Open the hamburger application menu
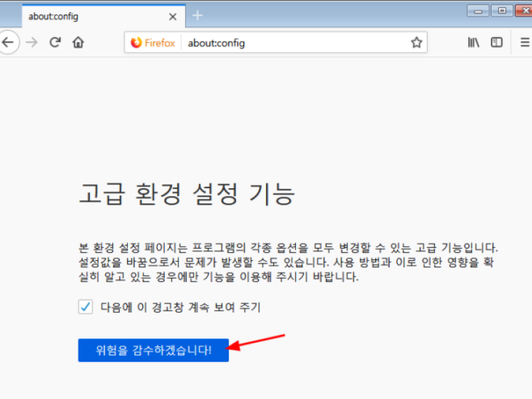The image size is (532, 399). tap(525, 43)
